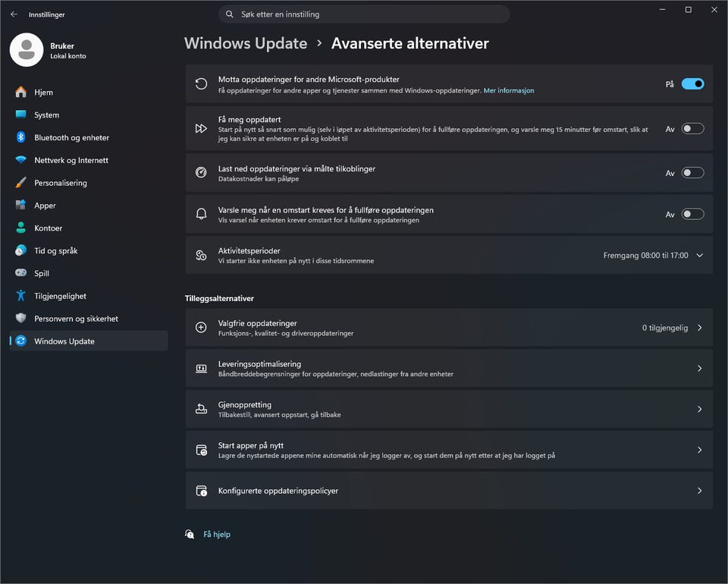
Task: Go to Nettverk og Internett
Action: (x=89, y=160)
